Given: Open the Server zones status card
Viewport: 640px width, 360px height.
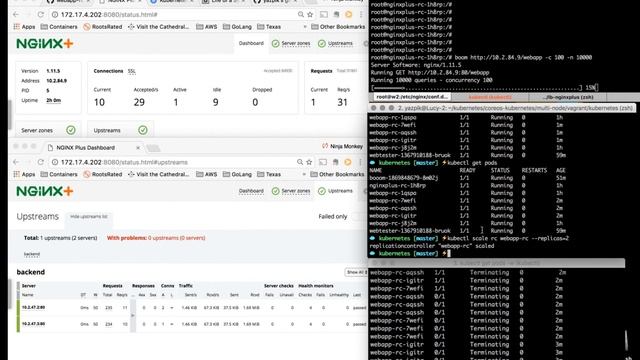Looking at the screenshot, I should point(48,130).
